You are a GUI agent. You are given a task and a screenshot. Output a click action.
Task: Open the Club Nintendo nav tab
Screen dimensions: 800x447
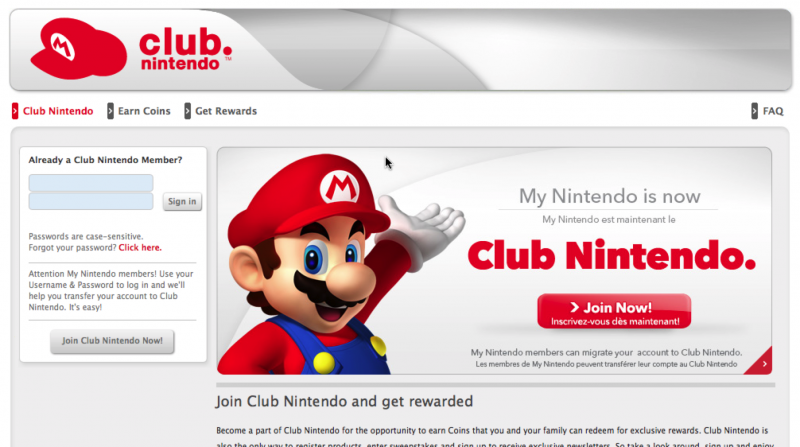click(58, 111)
